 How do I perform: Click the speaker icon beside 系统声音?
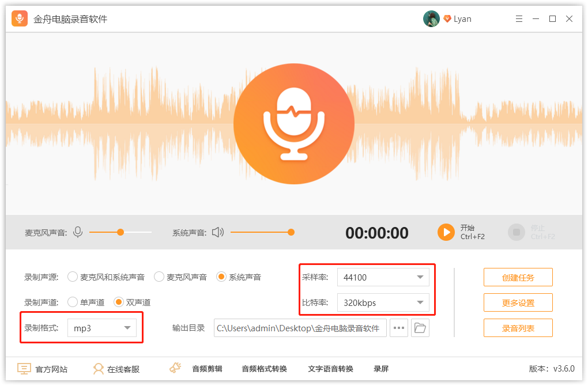(217, 232)
